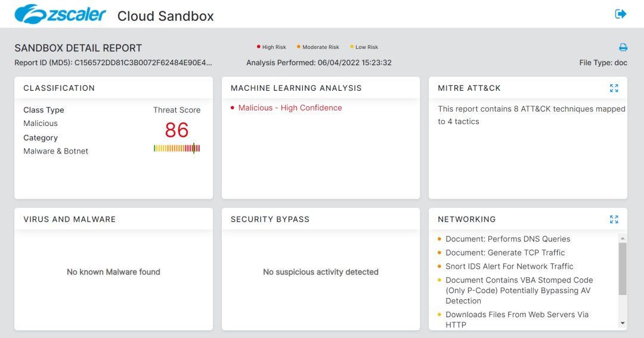The height and width of the screenshot is (338, 644).
Task: Expand the Networking panel
Action: click(614, 220)
